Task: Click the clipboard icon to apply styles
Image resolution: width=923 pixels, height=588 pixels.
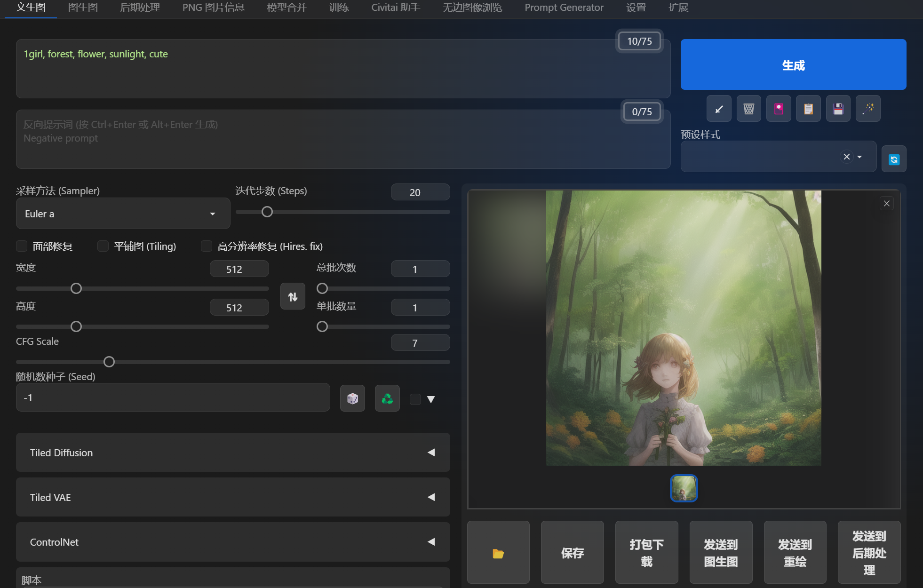Action: [x=808, y=109]
